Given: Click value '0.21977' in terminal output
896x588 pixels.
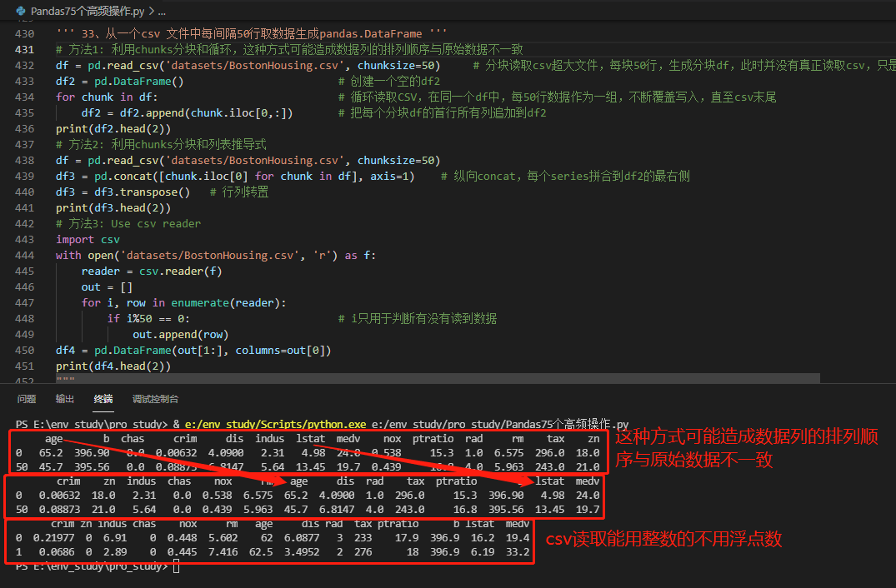Looking at the screenshot, I should pyautogui.click(x=53, y=538).
